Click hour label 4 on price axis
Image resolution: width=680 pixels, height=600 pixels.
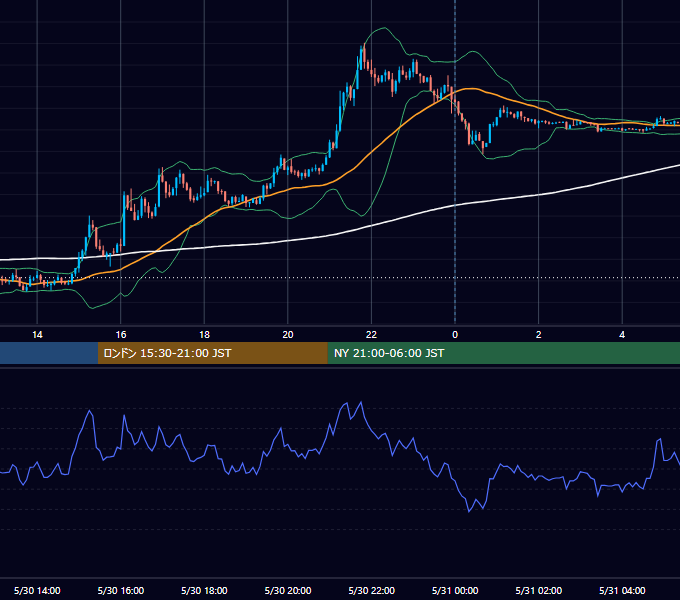[x=622, y=335]
